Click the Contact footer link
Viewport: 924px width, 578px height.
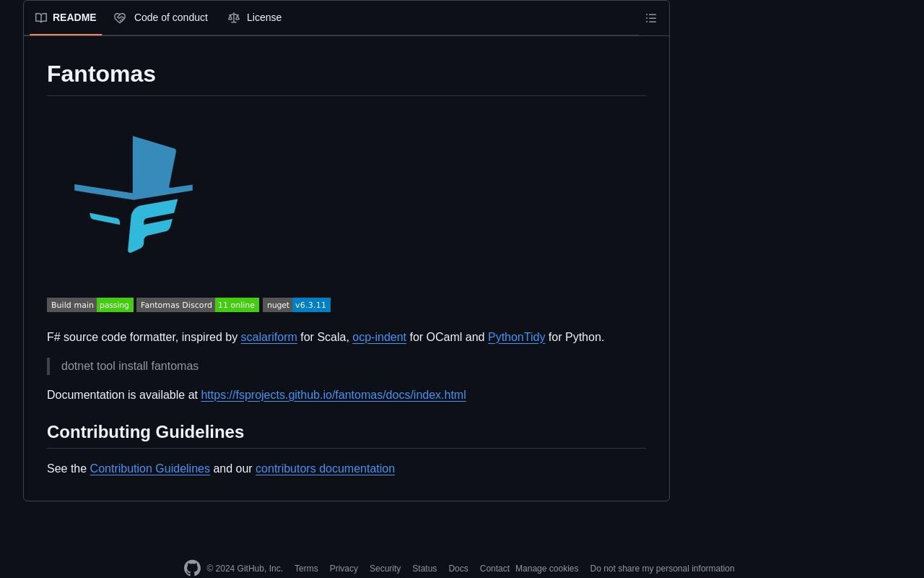pyautogui.click(x=494, y=569)
